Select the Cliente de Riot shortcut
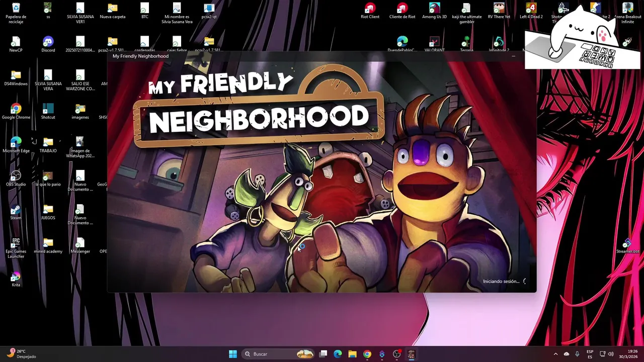The height and width of the screenshot is (362, 644). 402,11
